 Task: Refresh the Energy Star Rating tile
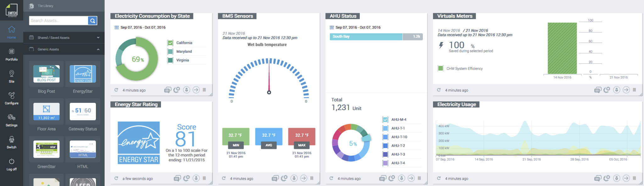click(116, 178)
